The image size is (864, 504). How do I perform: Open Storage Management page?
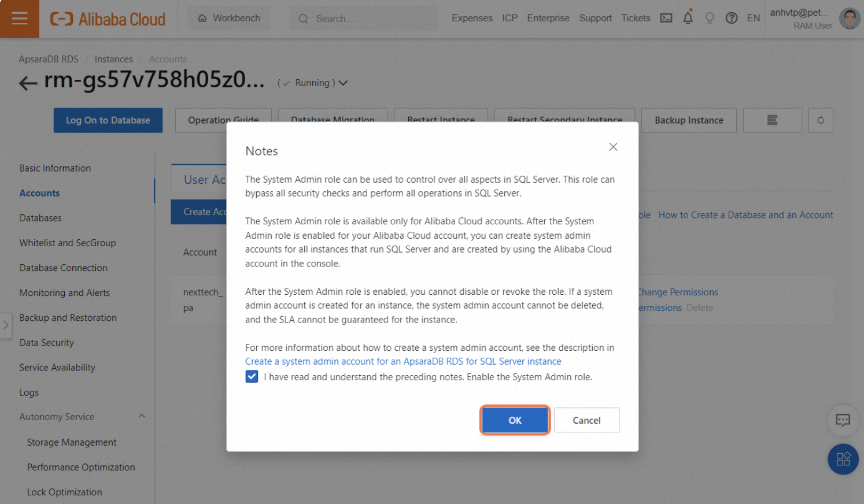[x=72, y=442]
